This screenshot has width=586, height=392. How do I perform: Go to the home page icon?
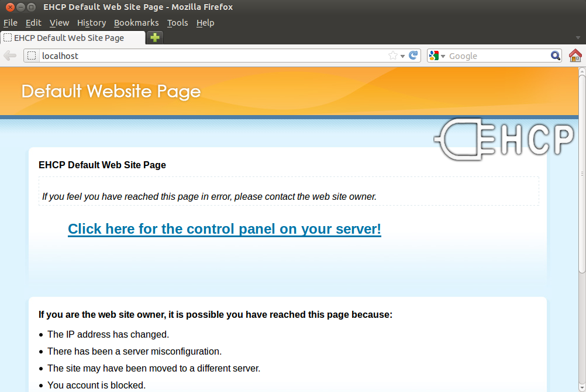[x=575, y=55]
